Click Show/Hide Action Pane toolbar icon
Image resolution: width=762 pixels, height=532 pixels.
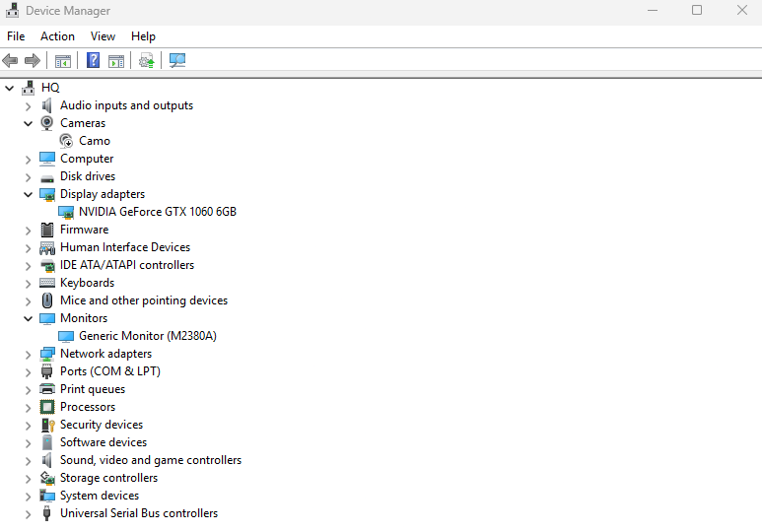[x=116, y=61]
